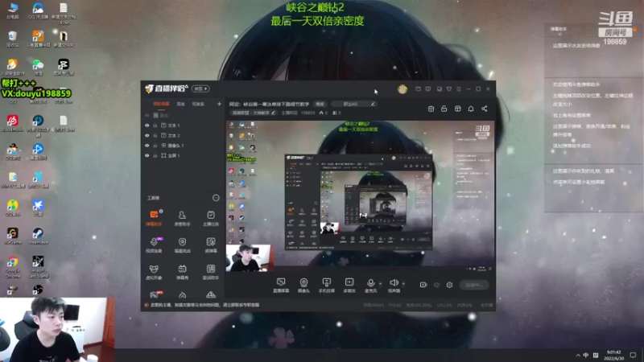Add a new scene with plus button
Viewport: 644px width, 362px height.
click(x=219, y=105)
